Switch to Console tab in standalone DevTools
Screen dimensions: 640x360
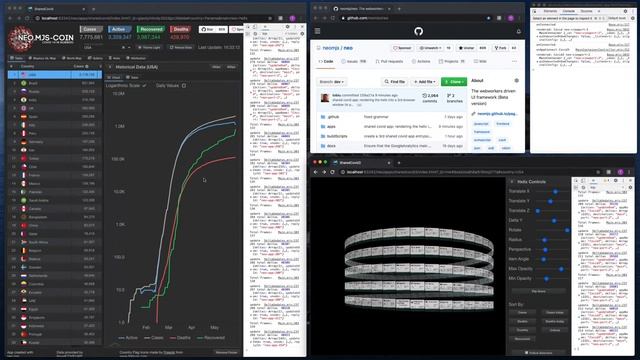click(569, 11)
